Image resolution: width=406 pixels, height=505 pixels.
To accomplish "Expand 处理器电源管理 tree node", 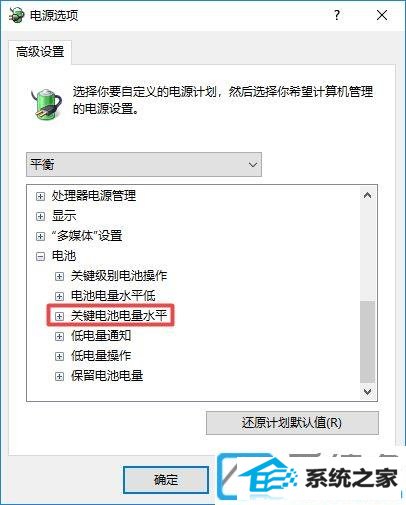I will click(x=40, y=196).
